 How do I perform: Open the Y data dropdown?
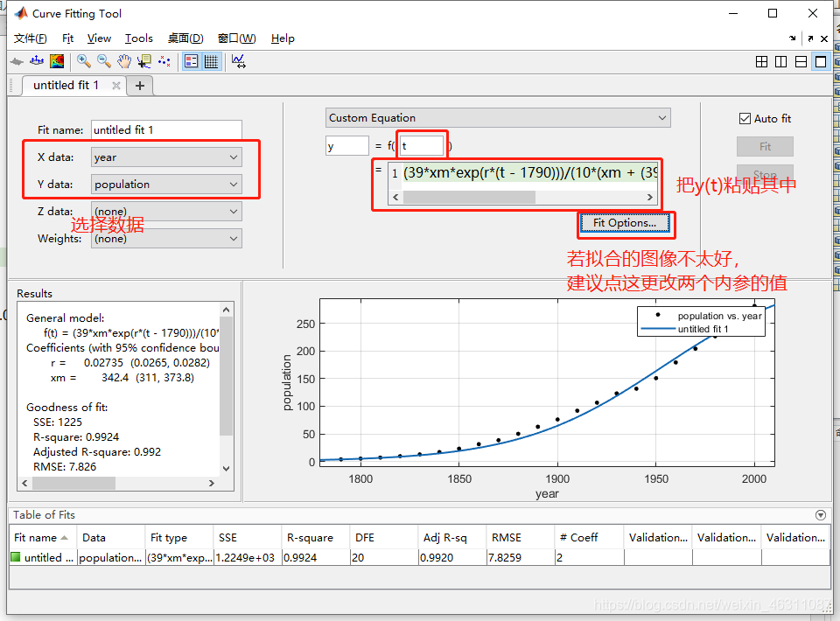pos(166,185)
